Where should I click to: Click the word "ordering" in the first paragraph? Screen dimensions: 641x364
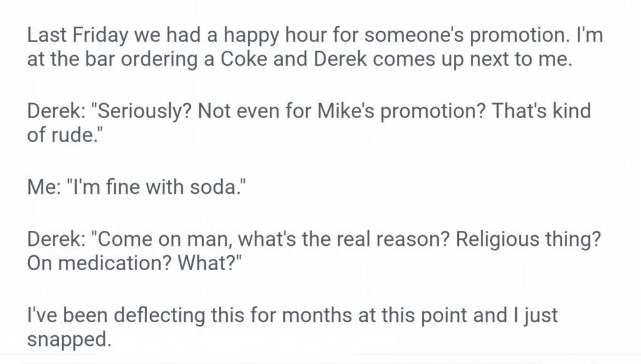click(x=148, y=63)
